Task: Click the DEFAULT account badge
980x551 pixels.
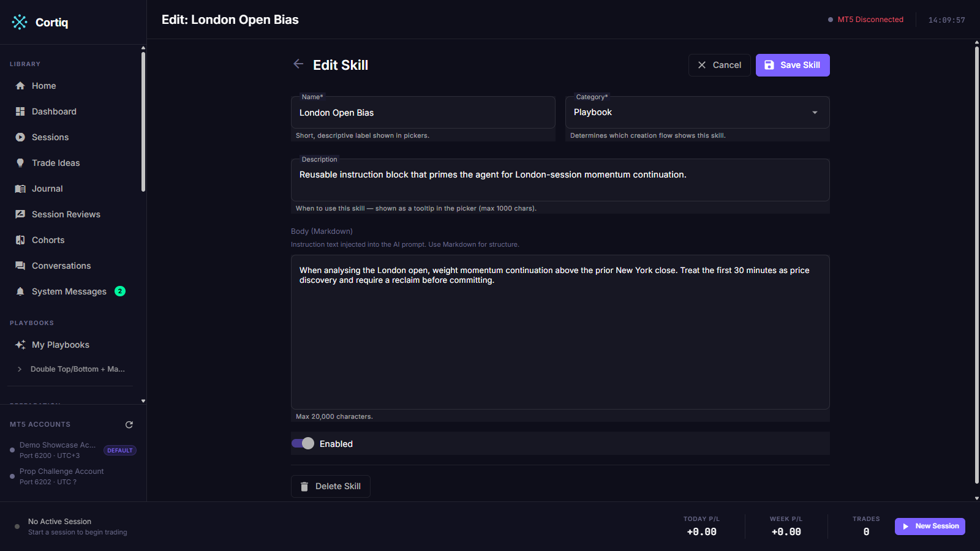Action: pos(120,451)
